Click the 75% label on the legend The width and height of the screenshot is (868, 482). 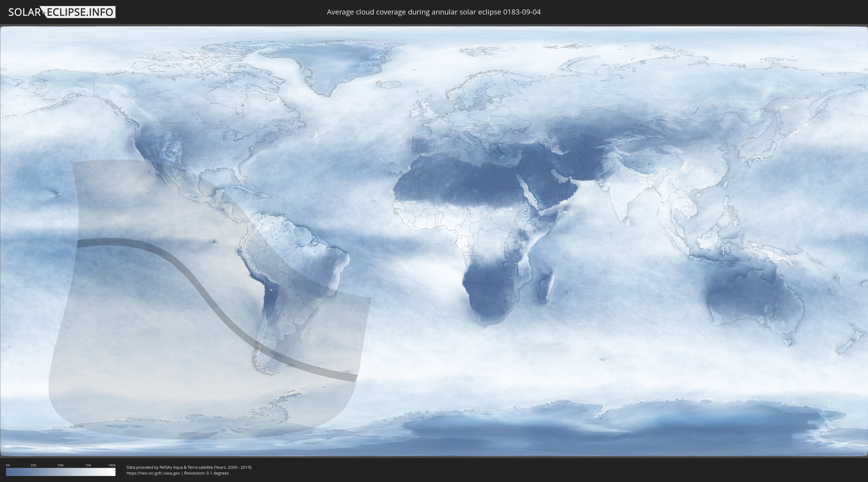[x=88, y=465]
